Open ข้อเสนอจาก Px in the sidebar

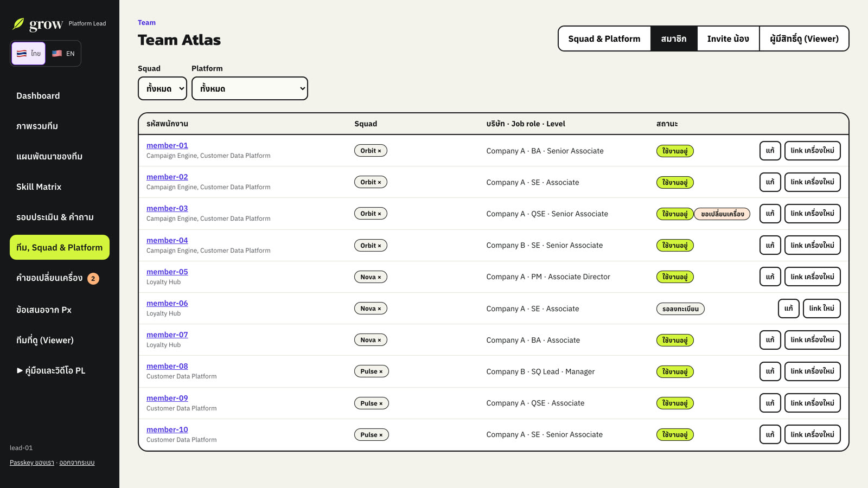point(60,310)
